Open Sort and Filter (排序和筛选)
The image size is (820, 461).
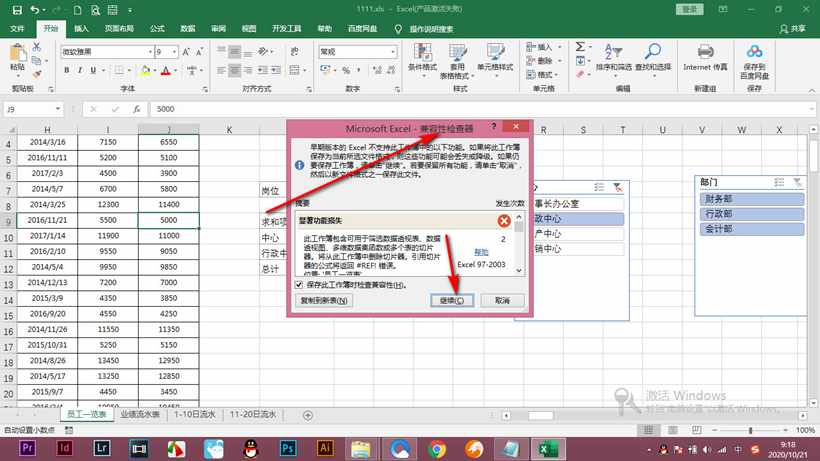(x=613, y=59)
